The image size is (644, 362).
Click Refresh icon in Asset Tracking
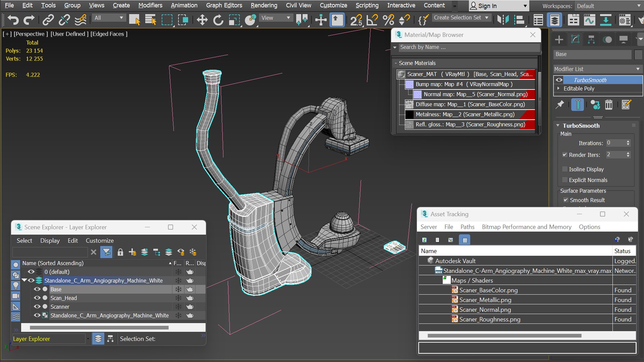coord(424,240)
